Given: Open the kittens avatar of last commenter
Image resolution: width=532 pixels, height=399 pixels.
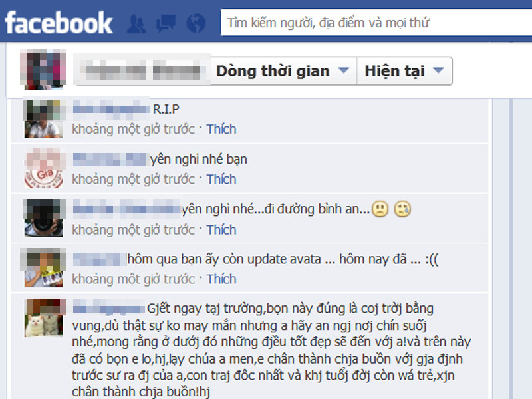Looking at the screenshot, I should point(44,318).
